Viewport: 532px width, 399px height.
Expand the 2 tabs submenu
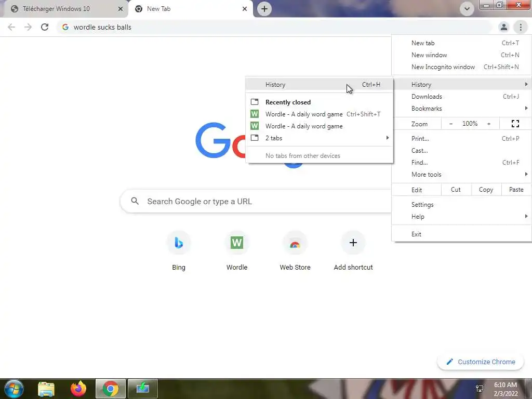(x=320, y=138)
